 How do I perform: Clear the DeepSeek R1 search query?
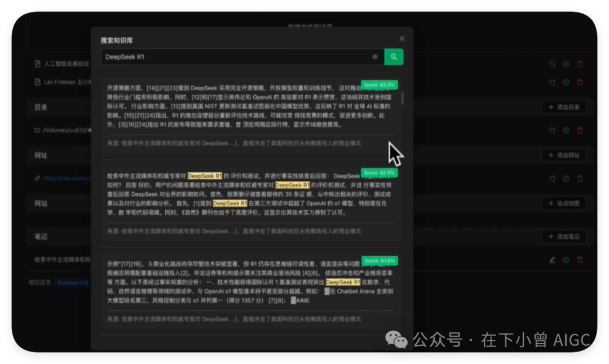tap(375, 57)
